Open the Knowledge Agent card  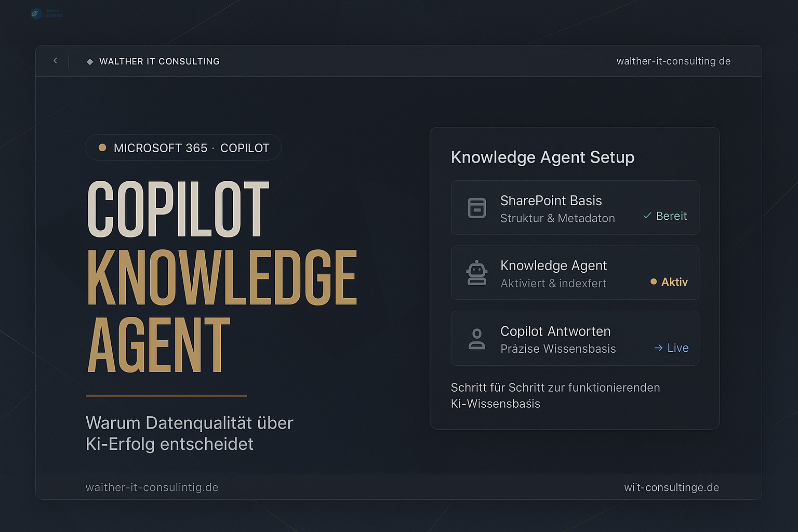pyautogui.click(x=575, y=273)
